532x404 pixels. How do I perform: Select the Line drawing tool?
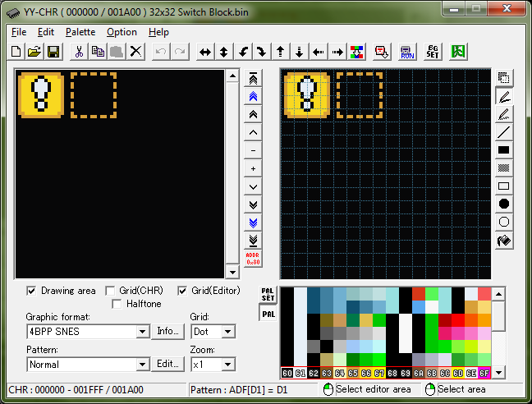(x=504, y=132)
